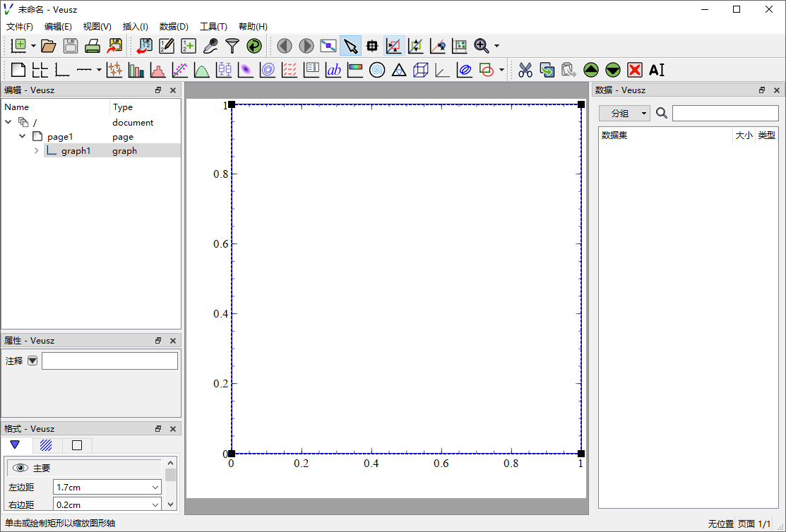Screen dimensions: 786x532
Task: Choose the zoom graph axes tool
Action: 394,46
